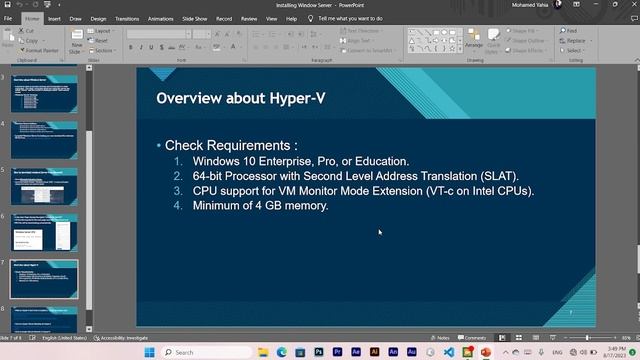This screenshot has height=360, width=640.
Task: Switch to the Insert tab
Action: click(54, 19)
